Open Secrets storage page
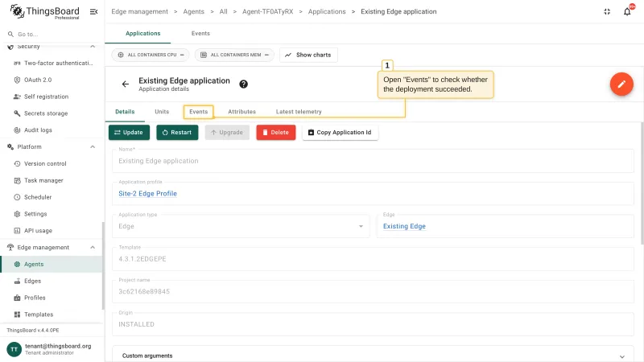The image size is (644, 362). (x=52, y=113)
